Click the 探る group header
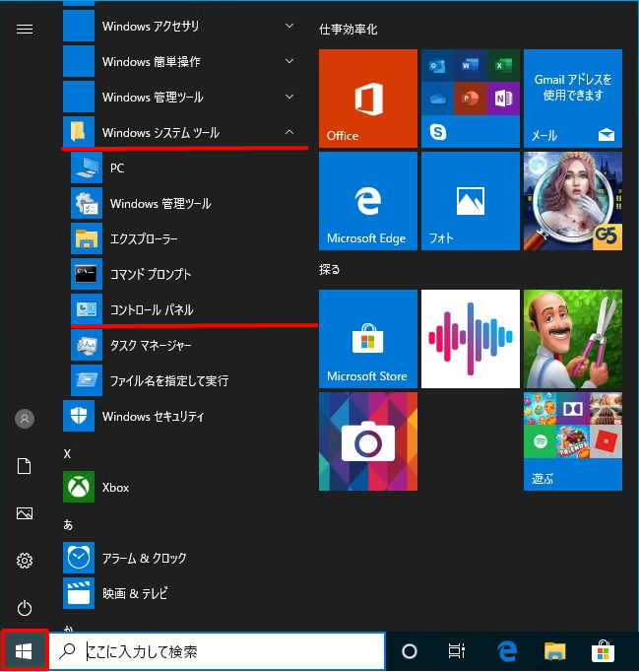639x672 pixels. (x=330, y=270)
